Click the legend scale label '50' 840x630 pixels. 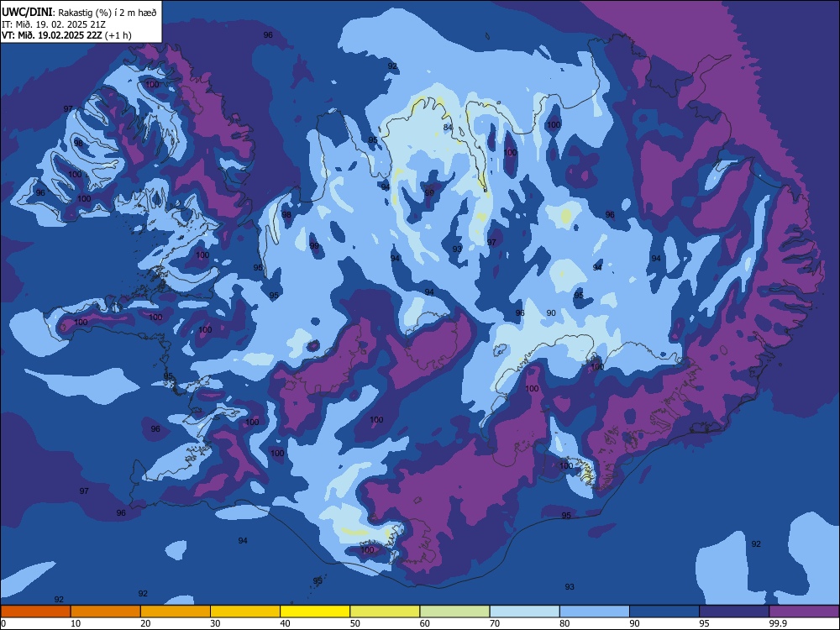point(355,623)
